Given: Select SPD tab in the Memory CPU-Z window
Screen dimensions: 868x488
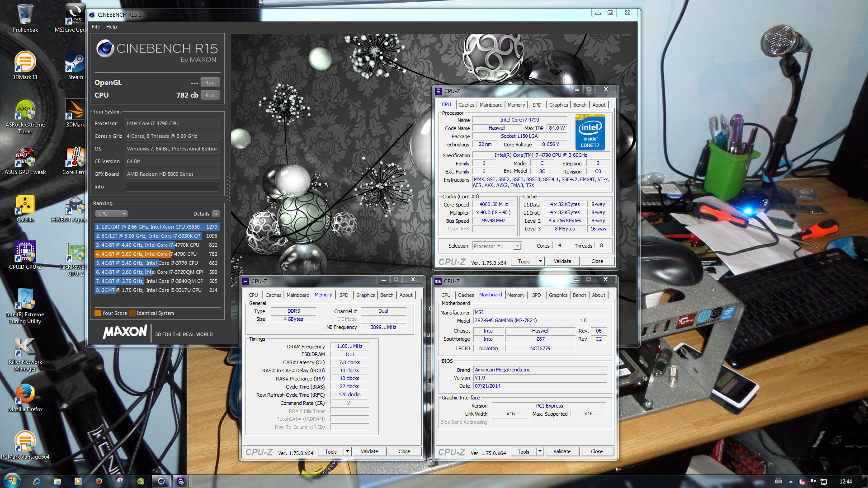Looking at the screenshot, I should tap(344, 295).
